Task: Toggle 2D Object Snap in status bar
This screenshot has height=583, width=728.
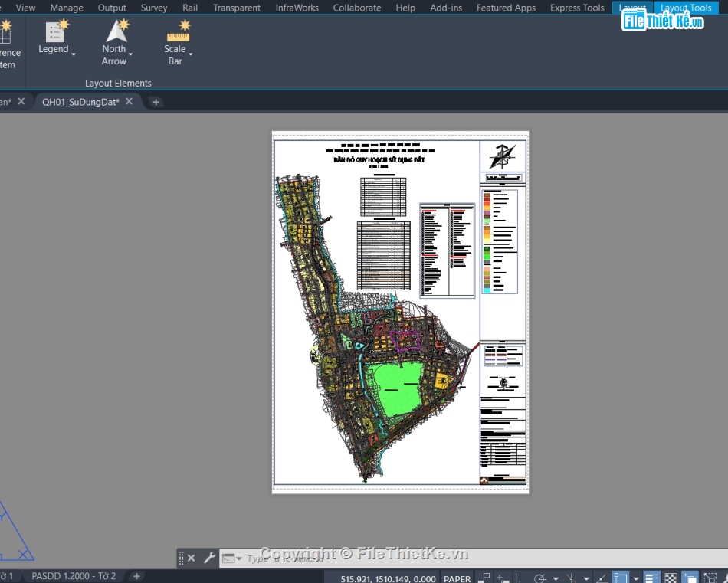Action: (x=621, y=577)
